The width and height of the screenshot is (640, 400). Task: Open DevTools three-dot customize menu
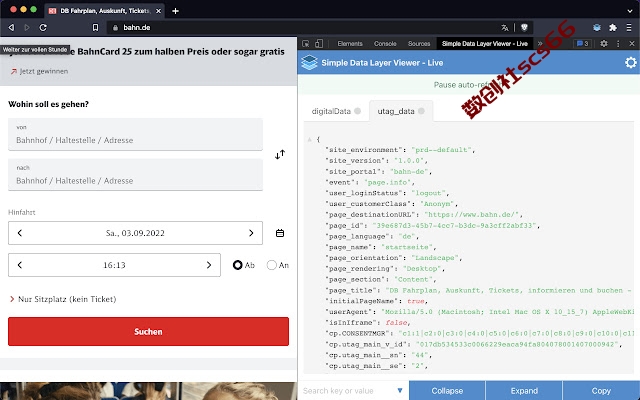[618, 44]
